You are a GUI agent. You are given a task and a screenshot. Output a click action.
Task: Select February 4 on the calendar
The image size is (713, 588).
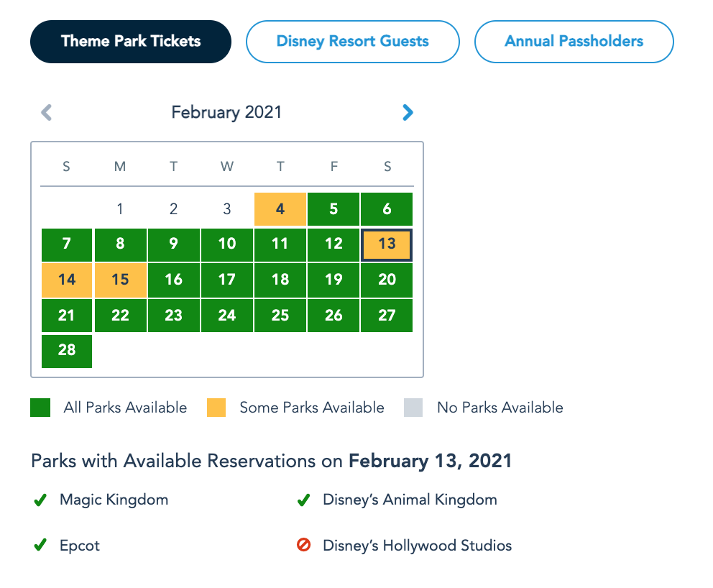(x=280, y=209)
